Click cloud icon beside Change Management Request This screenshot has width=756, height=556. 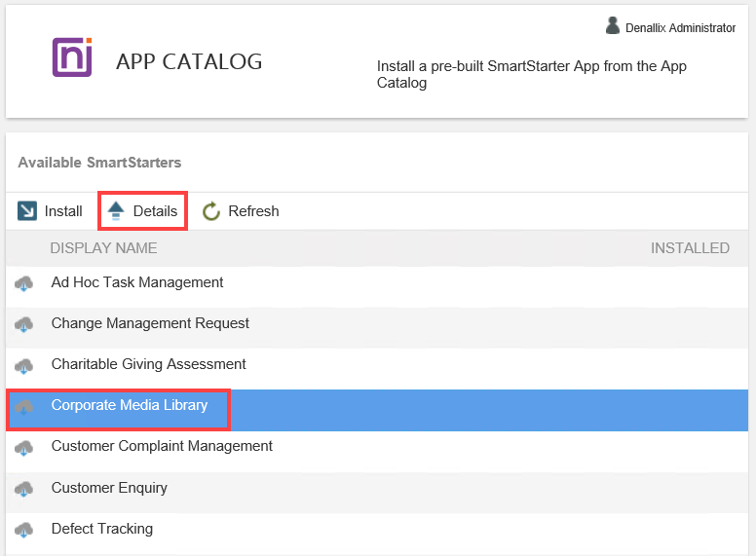click(x=24, y=324)
